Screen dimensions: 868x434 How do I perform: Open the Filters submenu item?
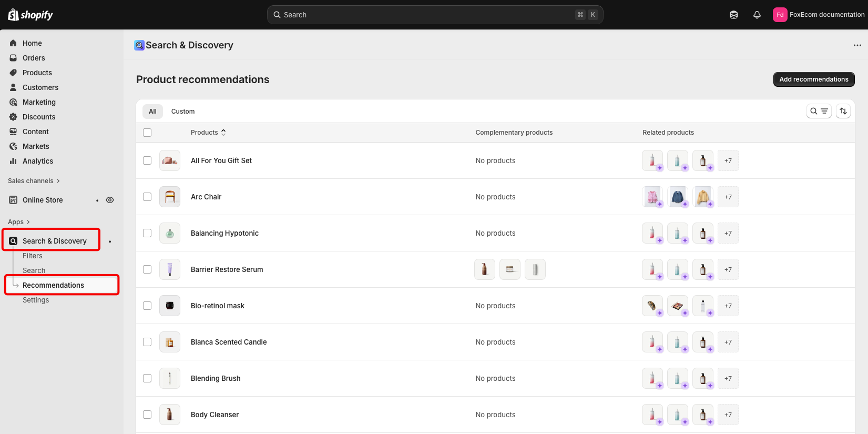click(33, 256)
